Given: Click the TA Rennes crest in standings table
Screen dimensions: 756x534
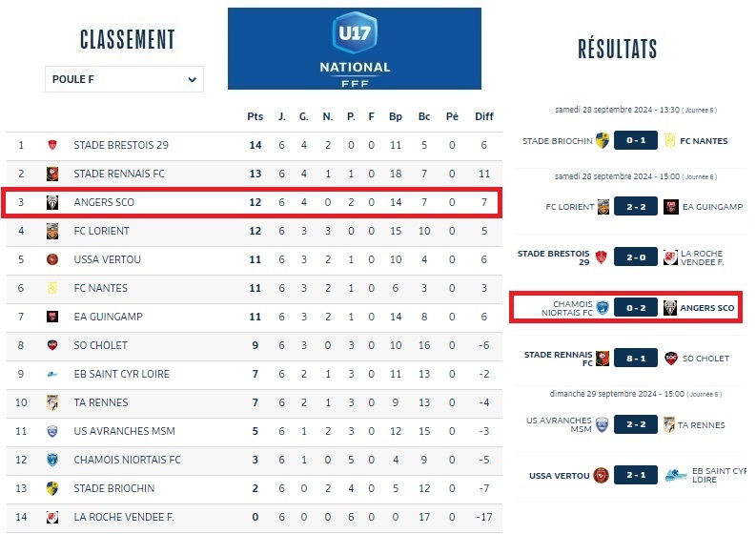Looking at the screenshot, I should coord(52,402).
